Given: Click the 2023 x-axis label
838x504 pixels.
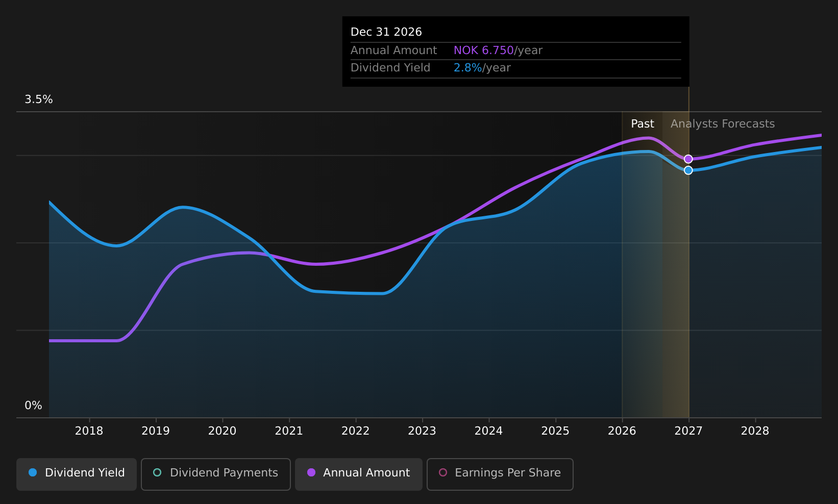Looking at the screenshot, I should [422, 431].
